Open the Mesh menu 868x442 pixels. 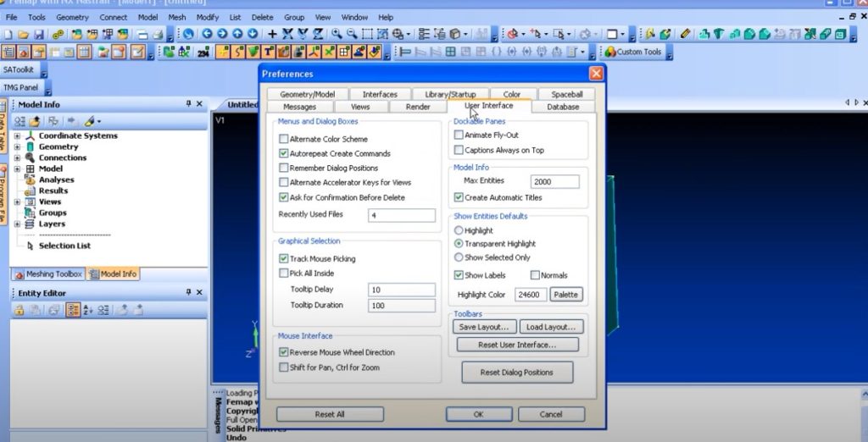(x=176, y=17)
